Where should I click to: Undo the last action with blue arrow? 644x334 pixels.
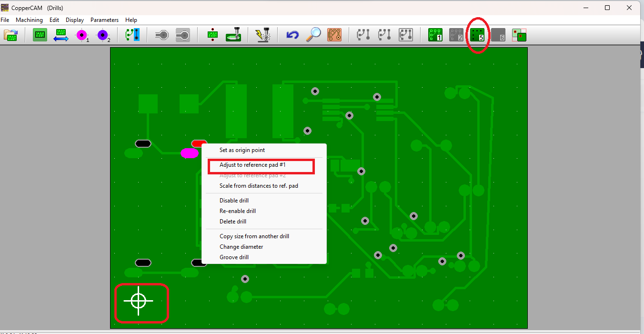[x=292, y=35]
